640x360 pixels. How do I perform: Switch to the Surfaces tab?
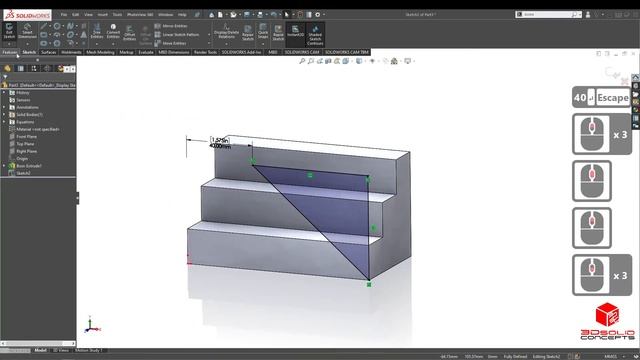[x=49, y=52]
